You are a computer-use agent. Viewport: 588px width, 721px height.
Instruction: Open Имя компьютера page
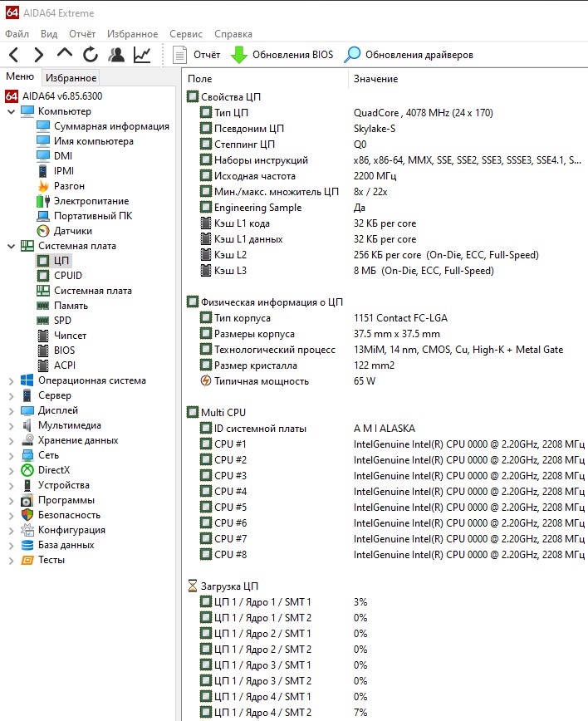click(x=85, y=141)
